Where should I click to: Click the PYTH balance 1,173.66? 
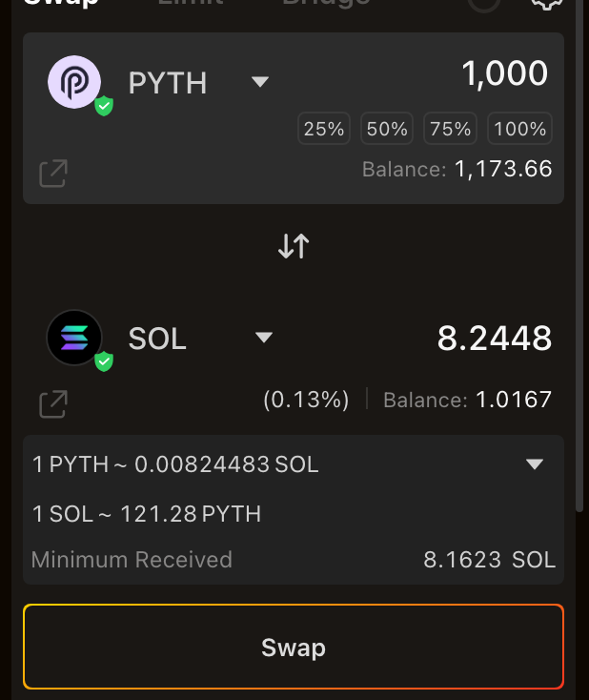503,169
